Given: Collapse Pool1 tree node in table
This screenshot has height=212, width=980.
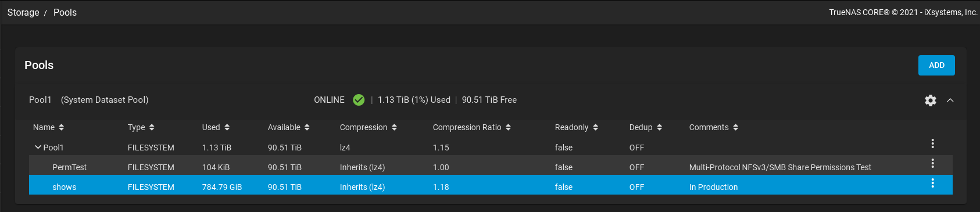Looking at the screenshot, I should (x=38, y=148).
